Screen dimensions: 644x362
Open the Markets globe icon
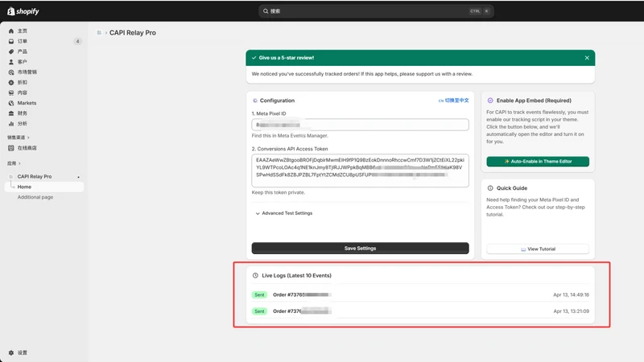pyautogui.click(x=11, y=103)
